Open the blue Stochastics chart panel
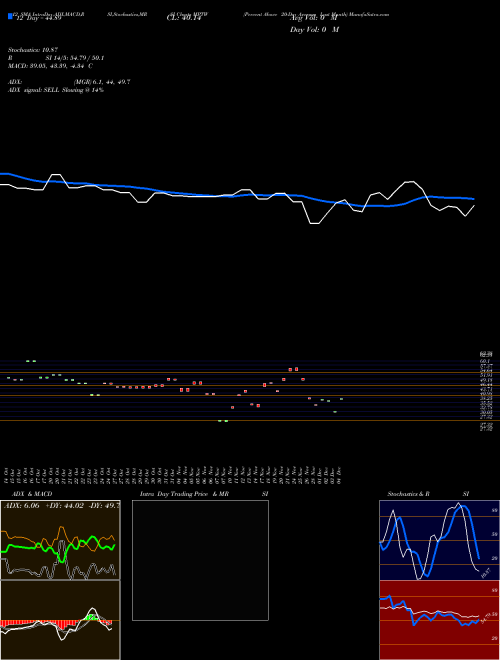 click(x=439, y=540)
